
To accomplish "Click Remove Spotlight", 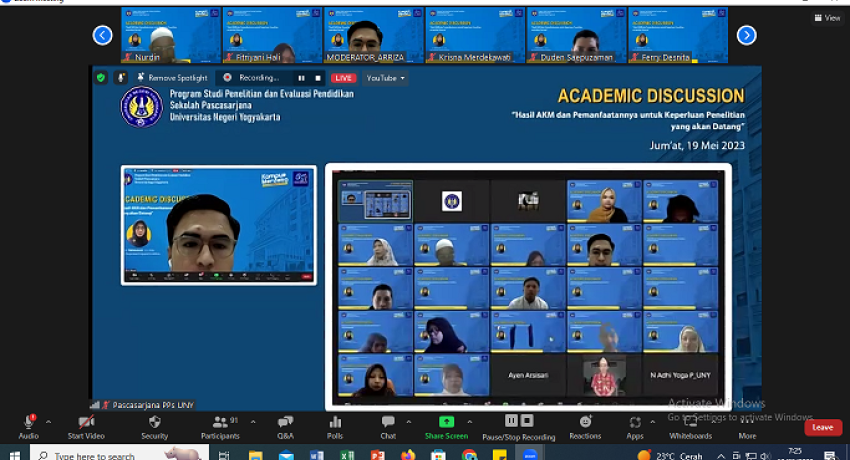I will coord(172,78).
